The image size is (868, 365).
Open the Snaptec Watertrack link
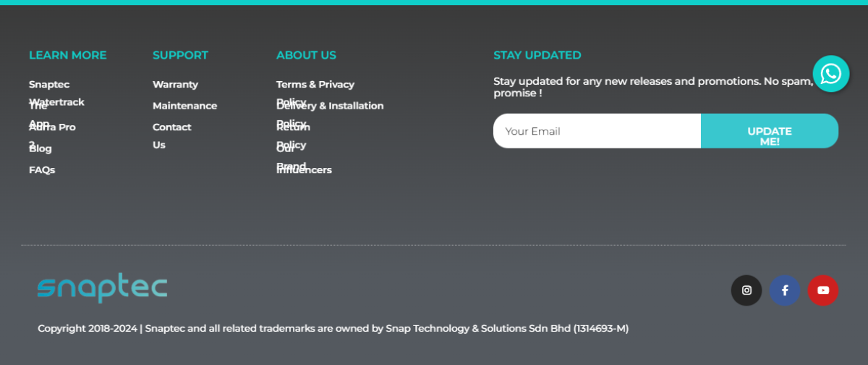coord(56,93)
